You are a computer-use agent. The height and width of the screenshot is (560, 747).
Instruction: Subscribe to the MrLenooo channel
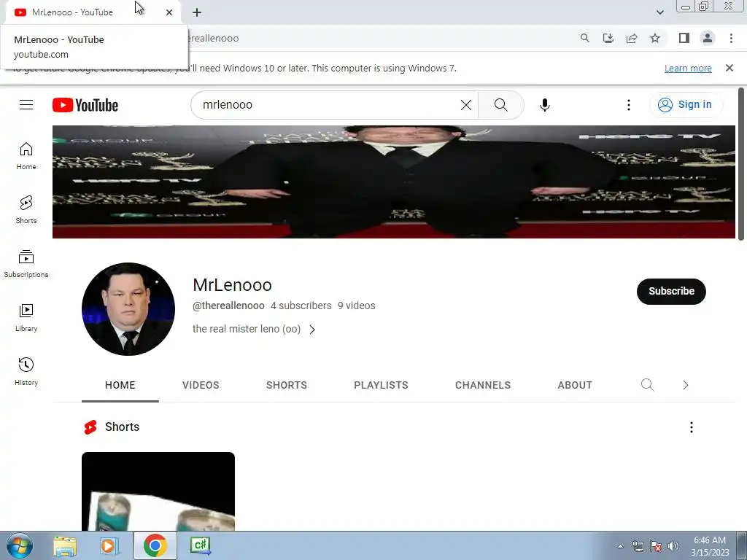point(671,292)
